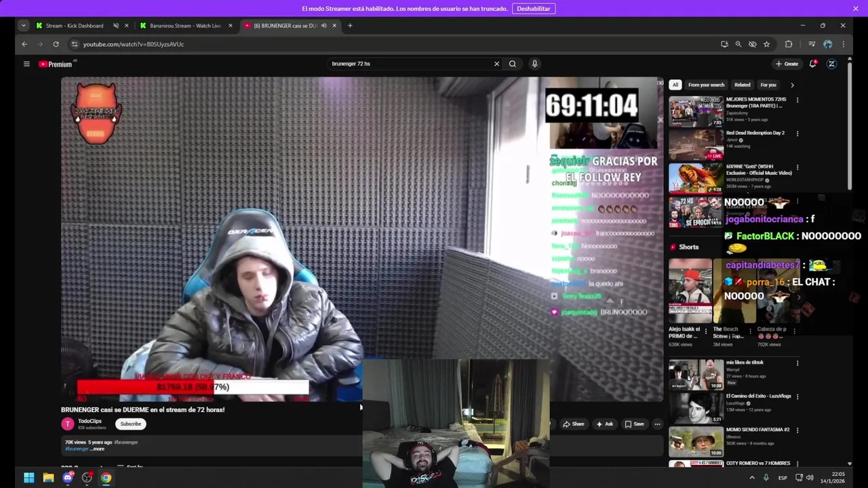
Task: Start voice search with the microphone
Action: pyautogui.click(x=534, y=64)
